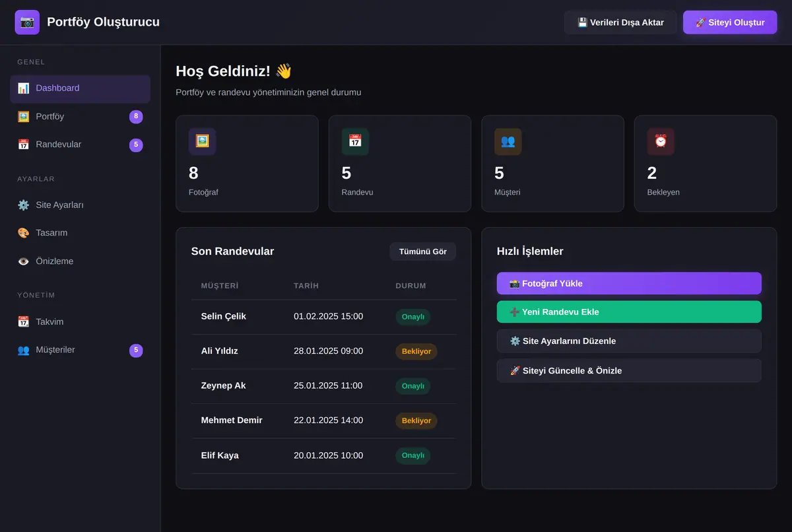Select the Ali Yıldız appointment row
The height and width of the screenshot is (532, 792).
(323, 351)
